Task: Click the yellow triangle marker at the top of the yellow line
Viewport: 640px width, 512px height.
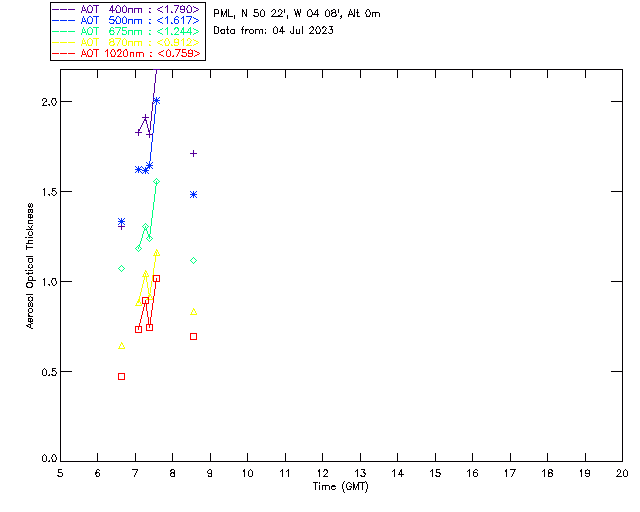Action: pos(156,253)
